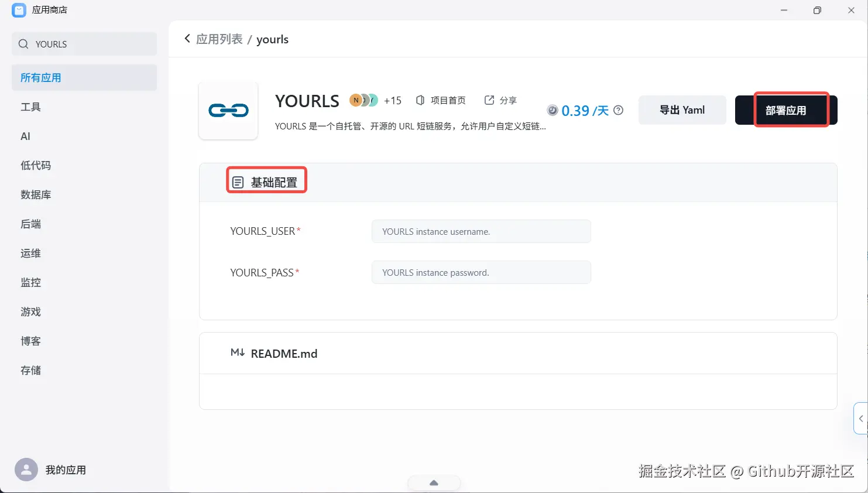Focus the YOURLS instance username field
This screenshot has width=868, height=493.
click(481, 231)
